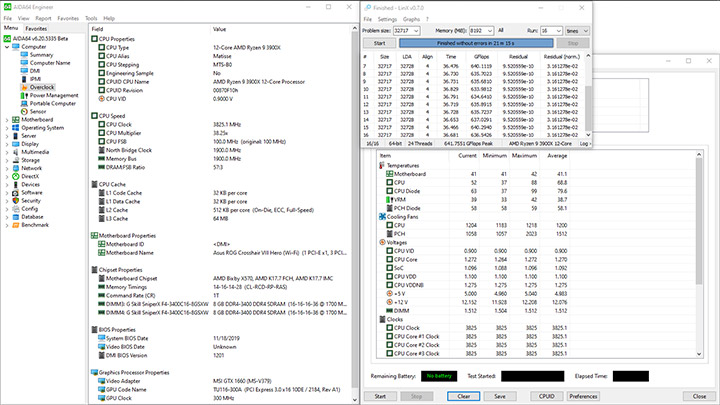Click the Security shield icon

pyautogui.click(x=16, y=200)
